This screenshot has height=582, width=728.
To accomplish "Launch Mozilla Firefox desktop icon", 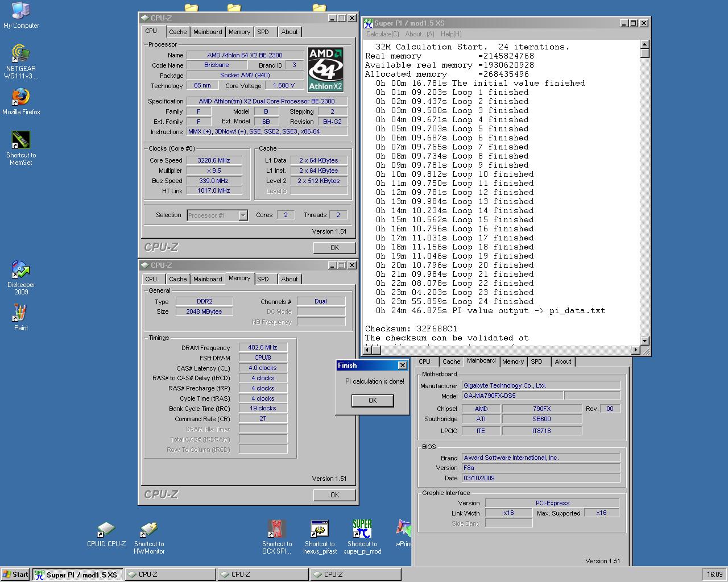I will [x=21, y=101].
